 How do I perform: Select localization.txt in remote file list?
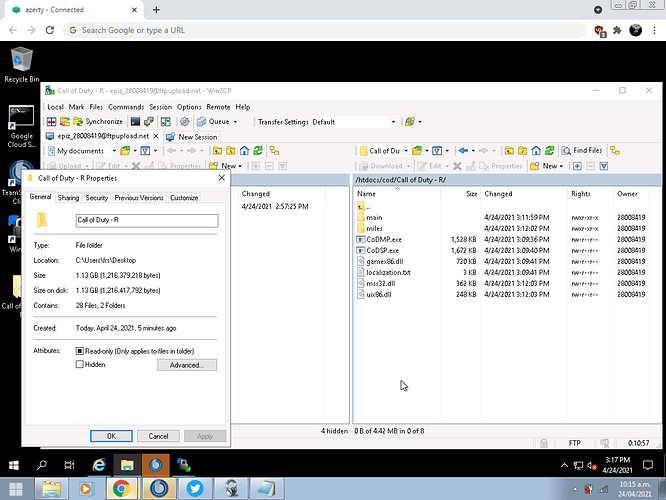(x=388, y=272)
